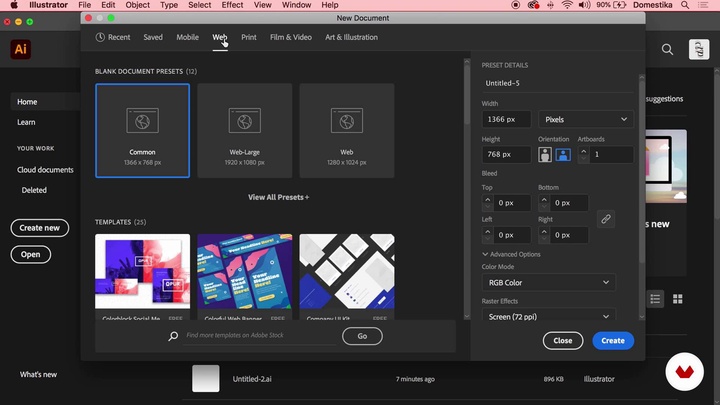Open the Film & Video tab
This screenshot has height=405, width=720.
291,37
